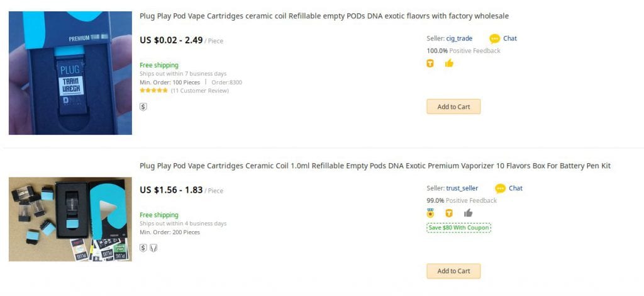Add the $0.02 - 2.49 item to cart
Viewport: 644px width, 296px height.
click(x=453, y=106)
